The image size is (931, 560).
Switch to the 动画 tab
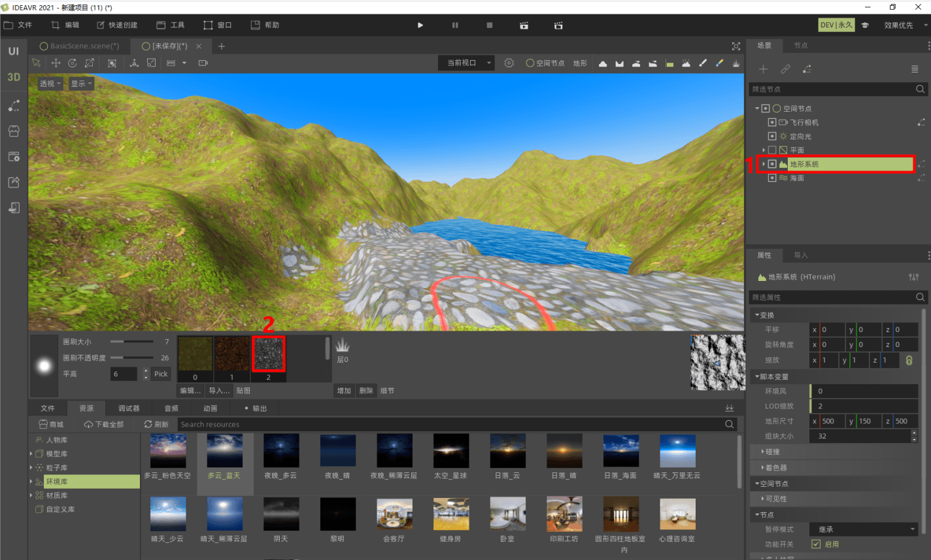tap(210, 408)
